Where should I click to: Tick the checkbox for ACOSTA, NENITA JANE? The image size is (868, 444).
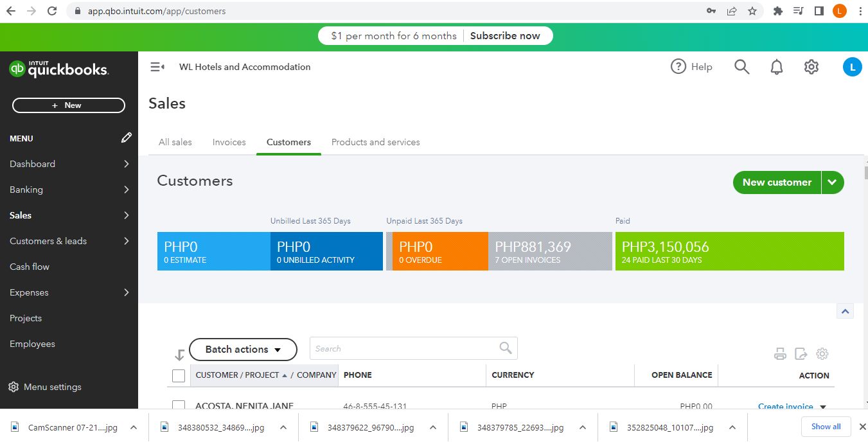179,405
